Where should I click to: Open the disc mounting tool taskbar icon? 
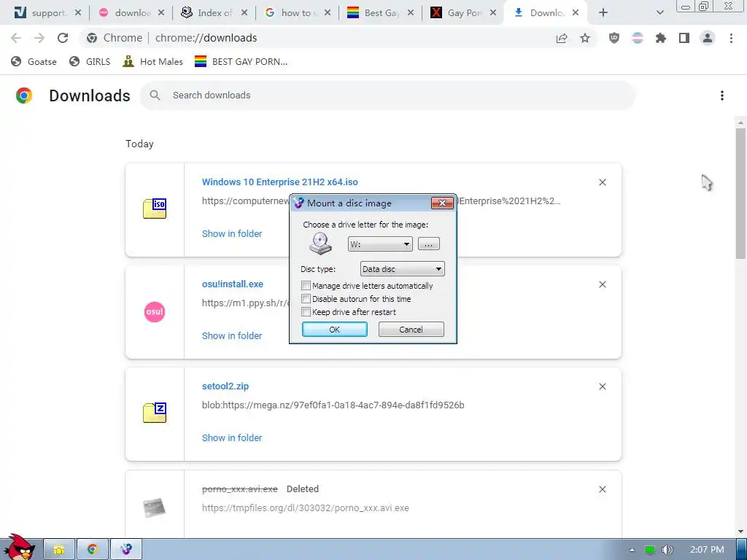tap(126, 550)
